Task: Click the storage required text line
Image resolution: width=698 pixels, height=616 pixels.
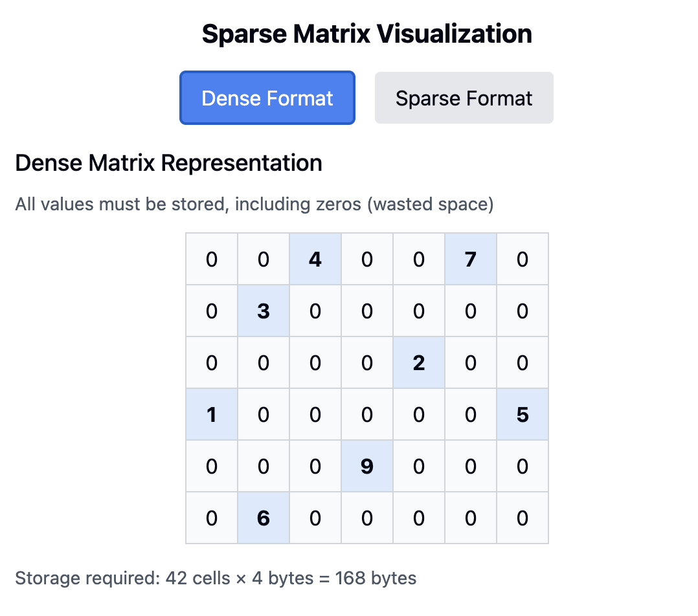Action: (216, 578)
